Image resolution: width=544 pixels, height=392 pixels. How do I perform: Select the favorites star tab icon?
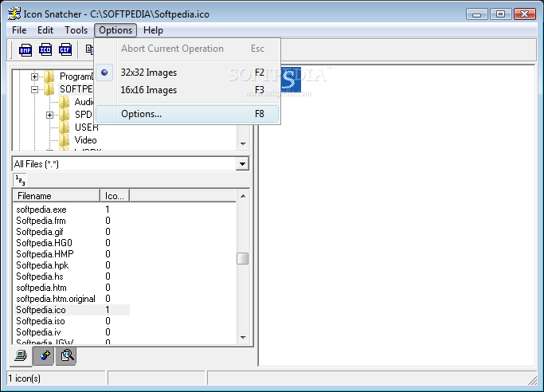pyautogui.click(x=44, y=355)
